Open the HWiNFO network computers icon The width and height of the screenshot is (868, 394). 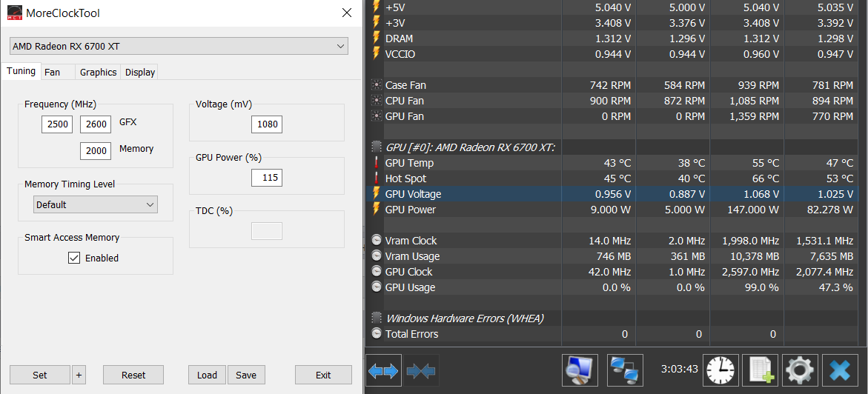[x=625, y=370]
